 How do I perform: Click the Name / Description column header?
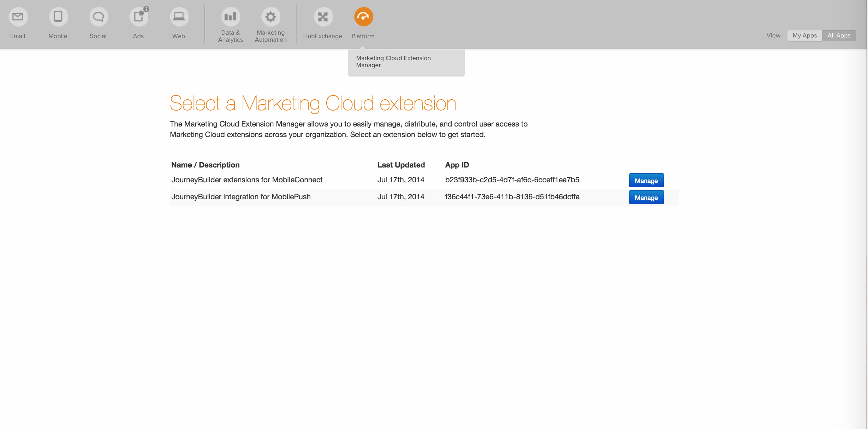pos(205,165)
